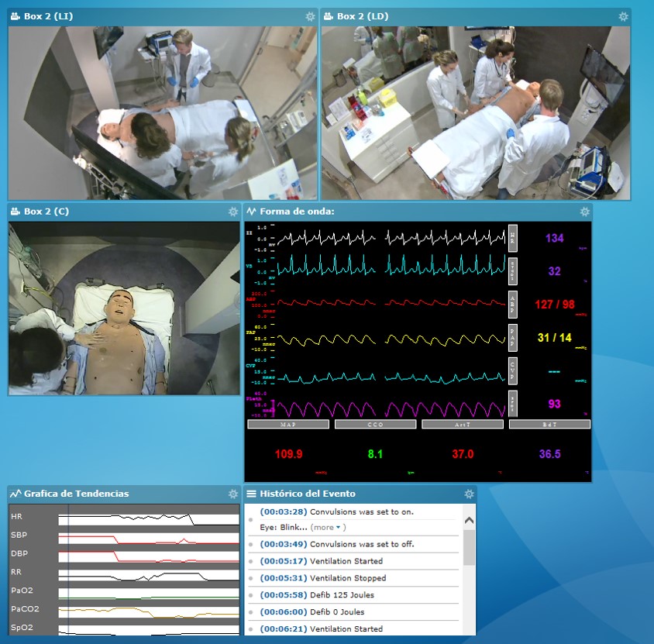Select SBP row in trends graph
654x644 pixels.
(124, 538)
